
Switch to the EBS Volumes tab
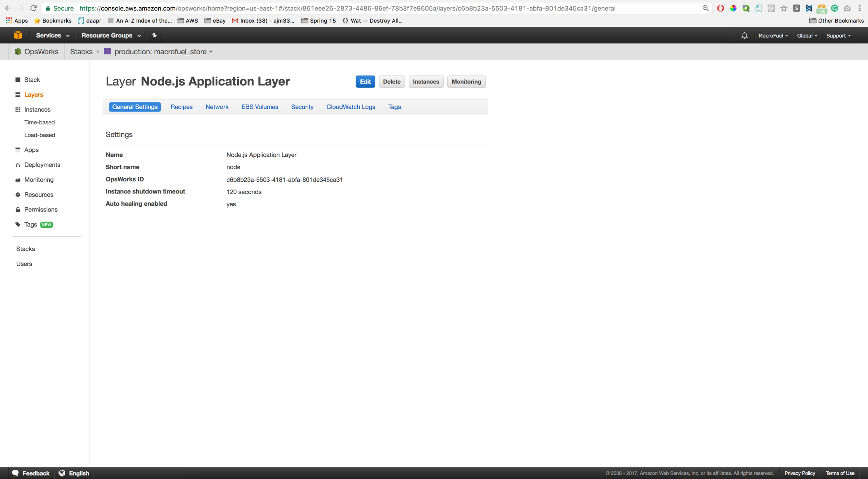click(260, 107)
